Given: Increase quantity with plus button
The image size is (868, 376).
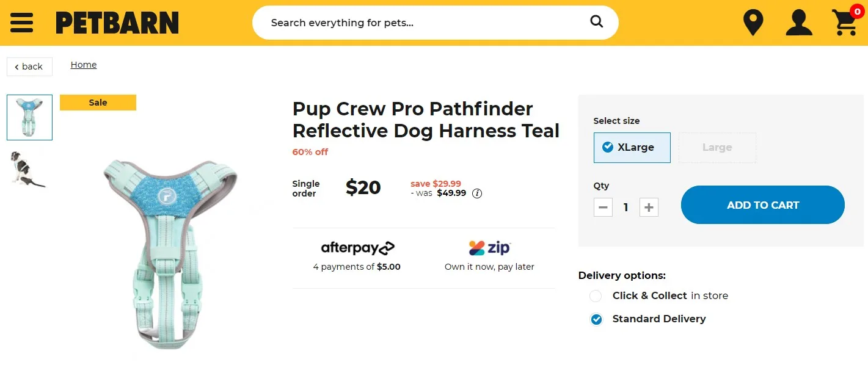Looking at the screenshot, I should pyautogui.click(x=649, y=208).
